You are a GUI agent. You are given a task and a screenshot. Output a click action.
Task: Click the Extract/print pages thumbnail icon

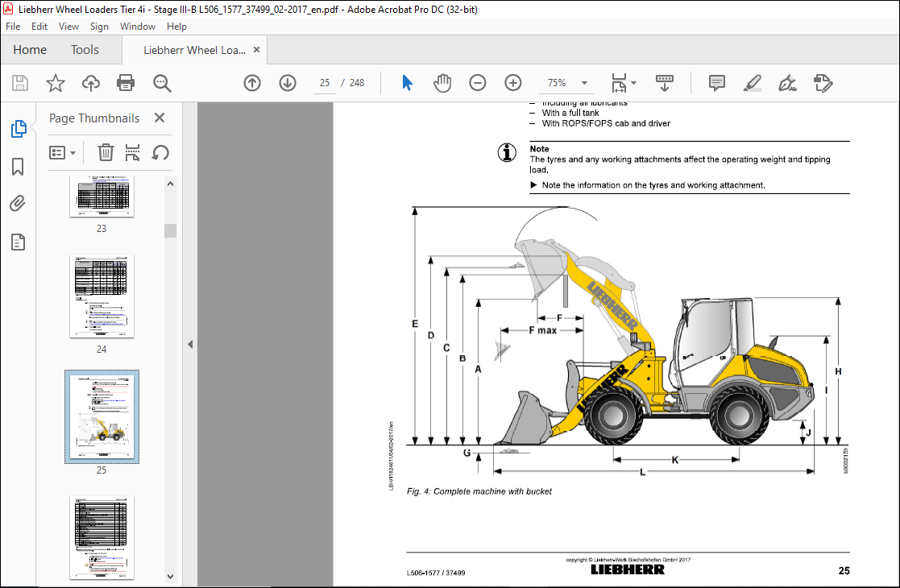pos(133,152)
